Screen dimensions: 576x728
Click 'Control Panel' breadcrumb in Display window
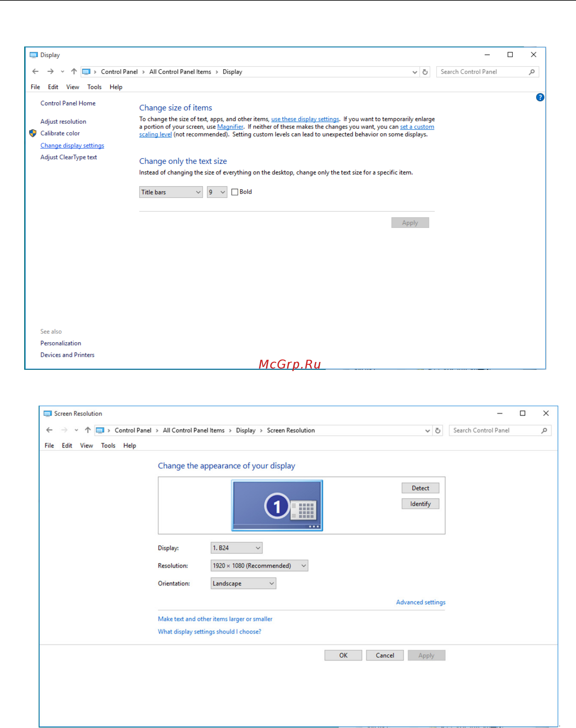pos(119,72)
